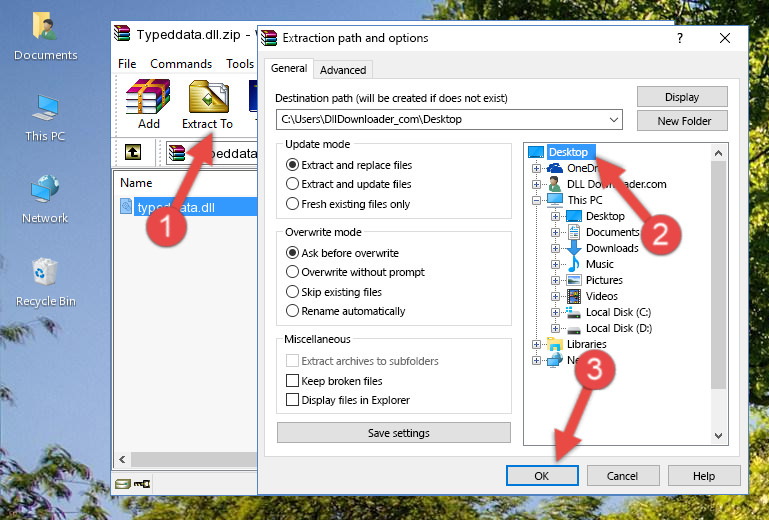
Task: Select the Desktop folder under This PC
Action: click(x=605, y=216)
